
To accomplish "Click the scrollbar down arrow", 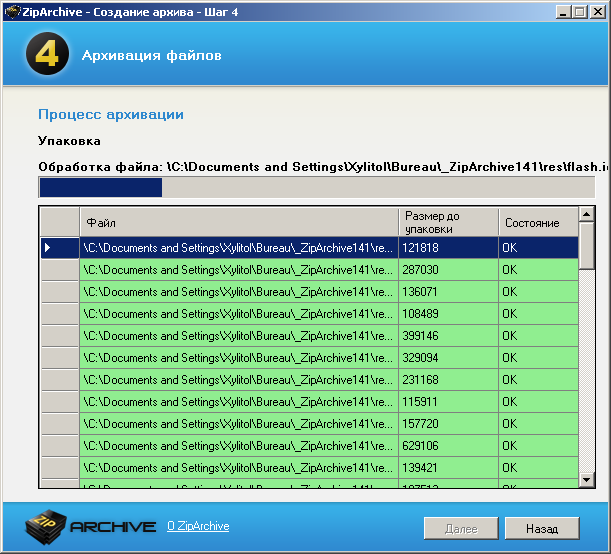I will point(586,480).
